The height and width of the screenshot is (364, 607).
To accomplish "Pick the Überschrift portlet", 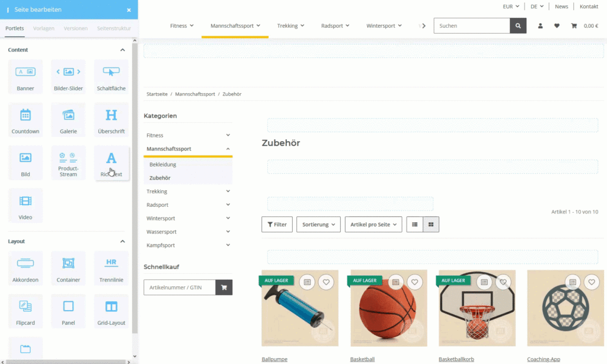I will click(x=111, y=119).
